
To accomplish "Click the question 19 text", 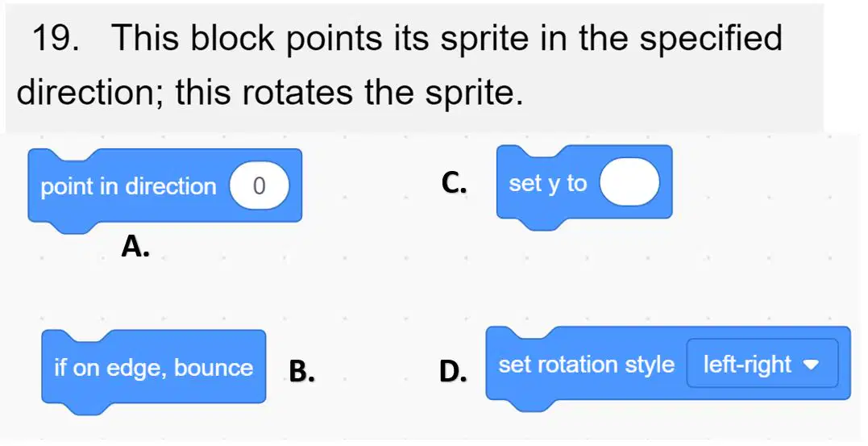I will point(399,65).
